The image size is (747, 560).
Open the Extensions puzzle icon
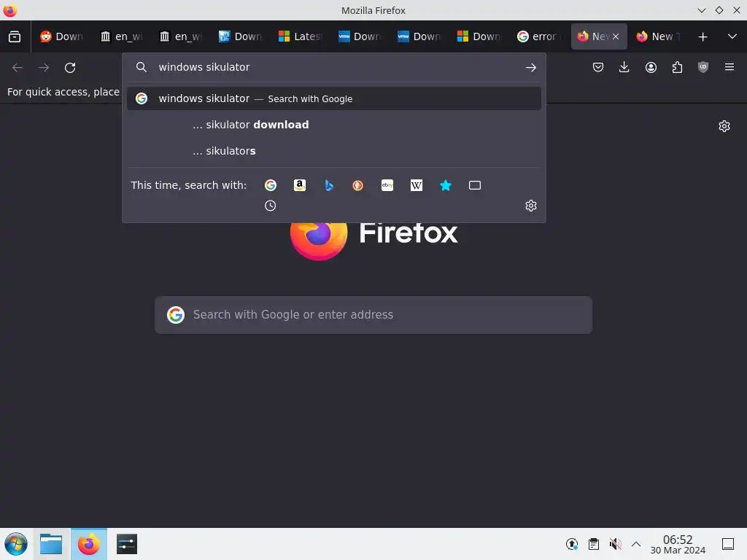click(x=677, y=68)
